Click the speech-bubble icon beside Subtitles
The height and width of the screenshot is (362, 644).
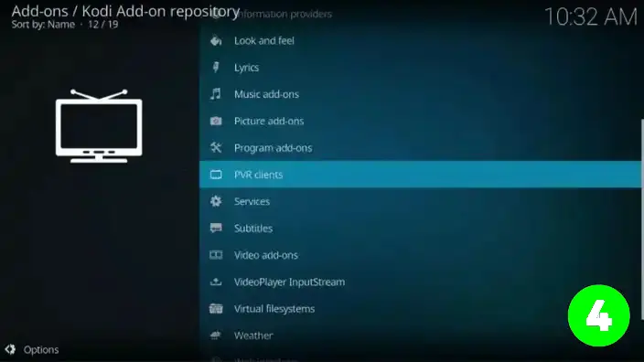[x=216, y=229]
